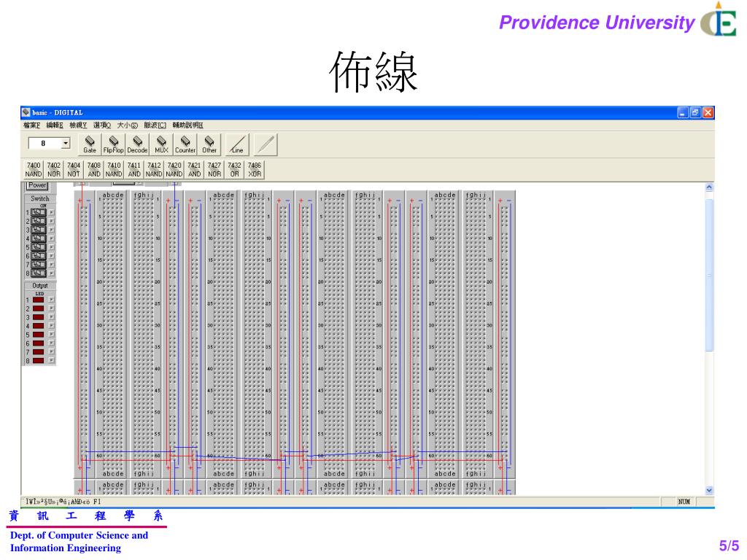The width and height of the screenshot is (747, 560).
Task: Toggle input switch 5
Action: click(x=39, y=247)
